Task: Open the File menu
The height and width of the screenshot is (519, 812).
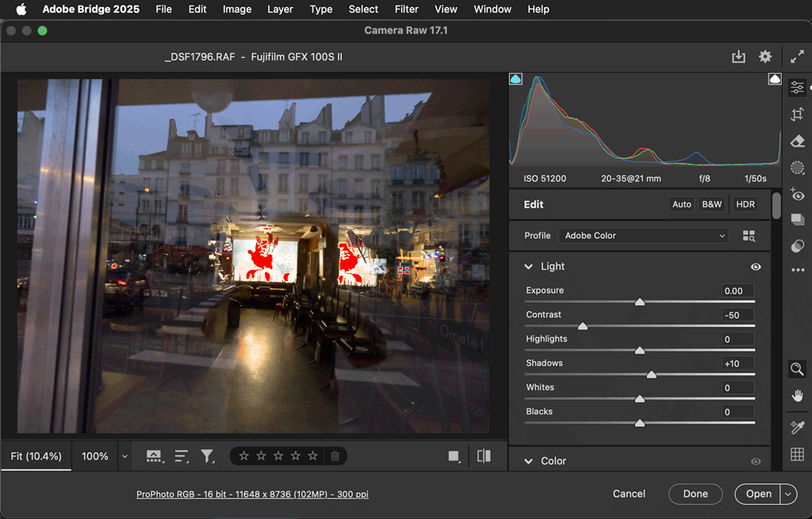Action: (x=163, y=10)
